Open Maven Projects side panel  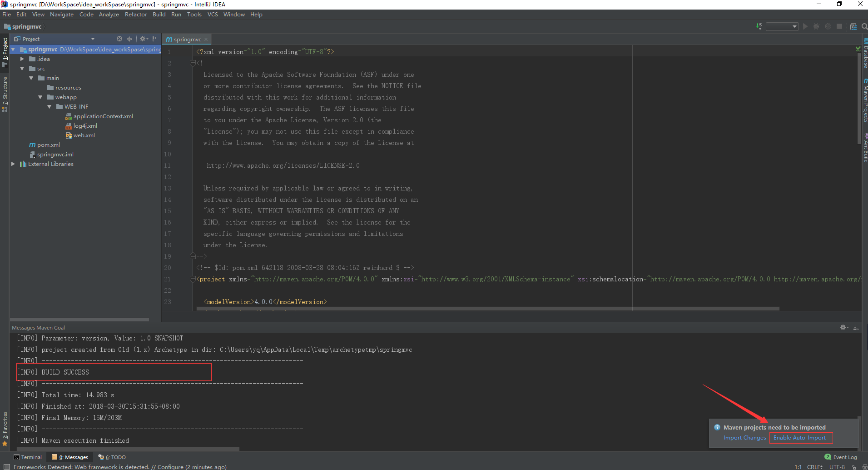pyautogui.click(x=865, y=101)
